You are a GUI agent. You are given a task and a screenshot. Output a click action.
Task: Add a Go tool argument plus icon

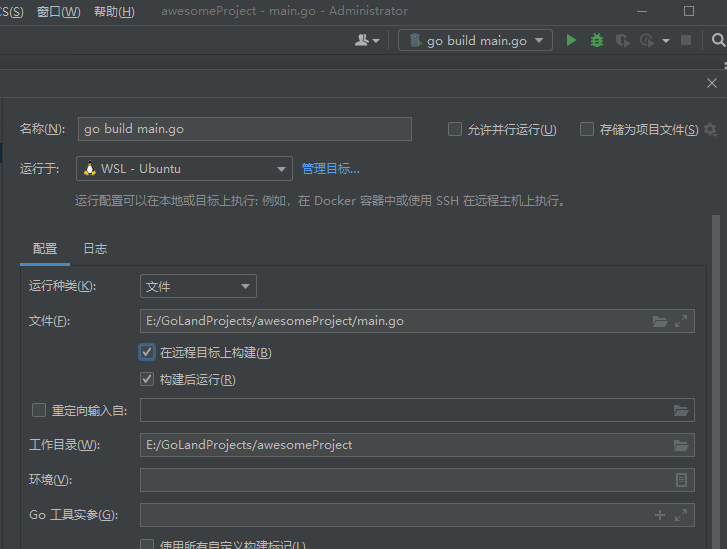coord(660,515)
